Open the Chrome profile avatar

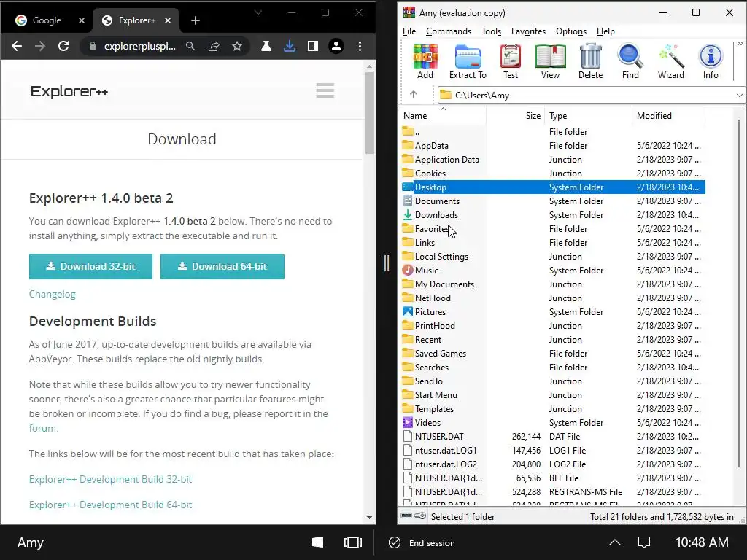point(336,46)
